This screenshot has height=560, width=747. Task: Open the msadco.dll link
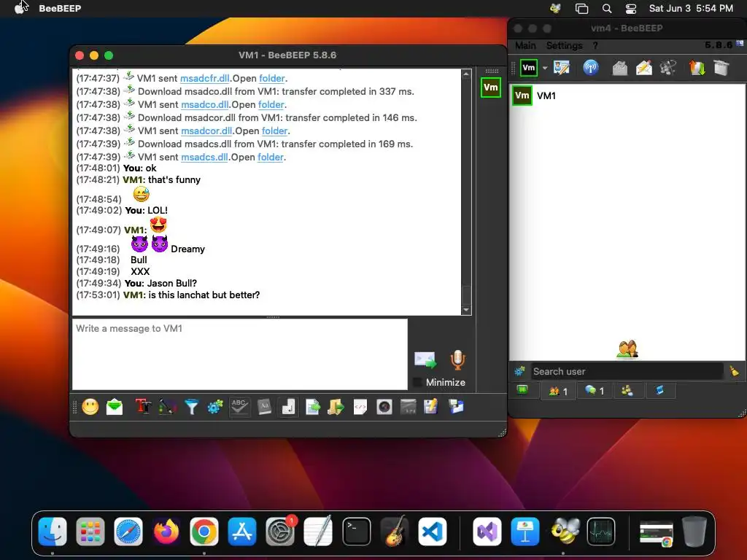point(204,104)
